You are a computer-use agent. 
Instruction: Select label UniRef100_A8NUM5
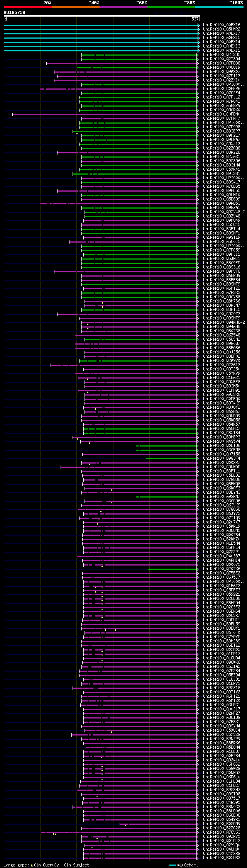(x=222, y=531)
